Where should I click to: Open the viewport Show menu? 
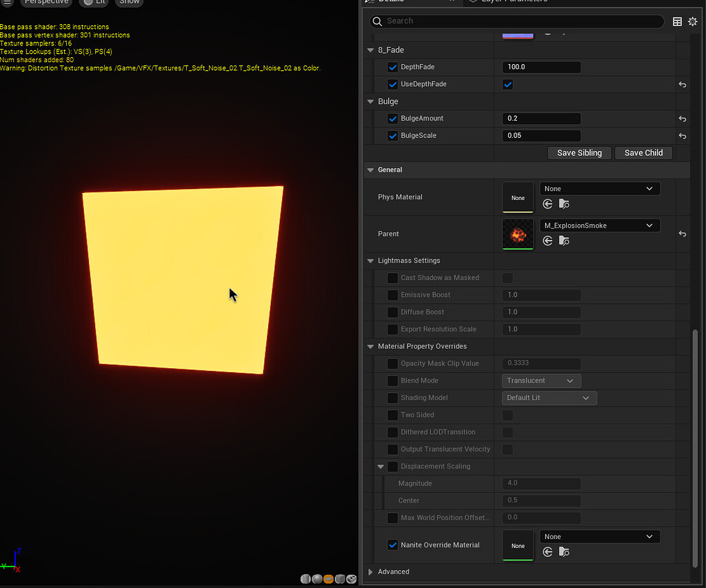point(129,2)
